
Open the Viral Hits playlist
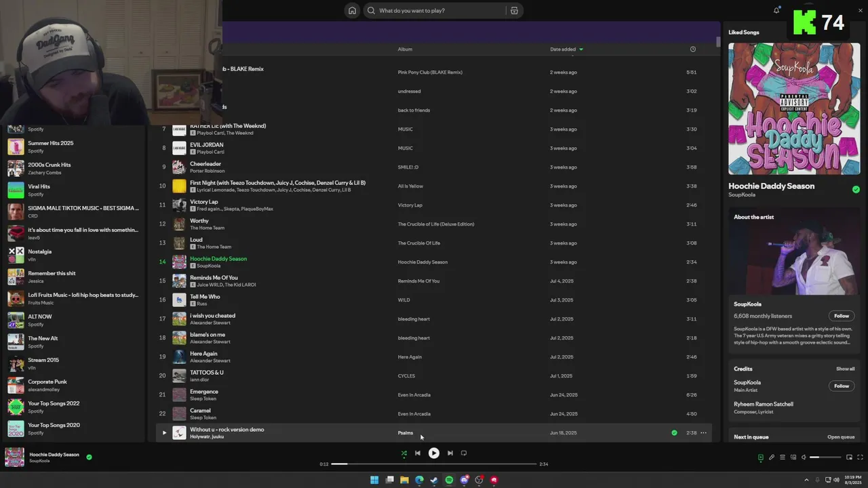coord(73,190)
